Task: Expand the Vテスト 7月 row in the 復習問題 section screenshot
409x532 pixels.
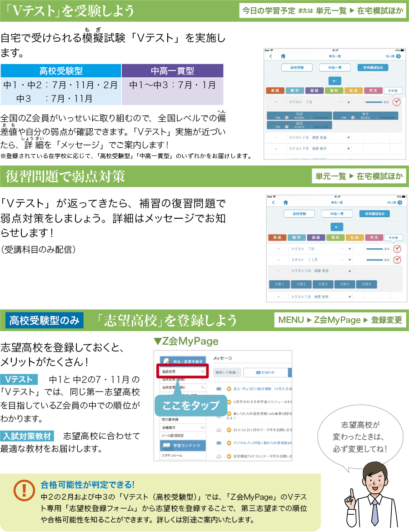Action: pos(349,249)
